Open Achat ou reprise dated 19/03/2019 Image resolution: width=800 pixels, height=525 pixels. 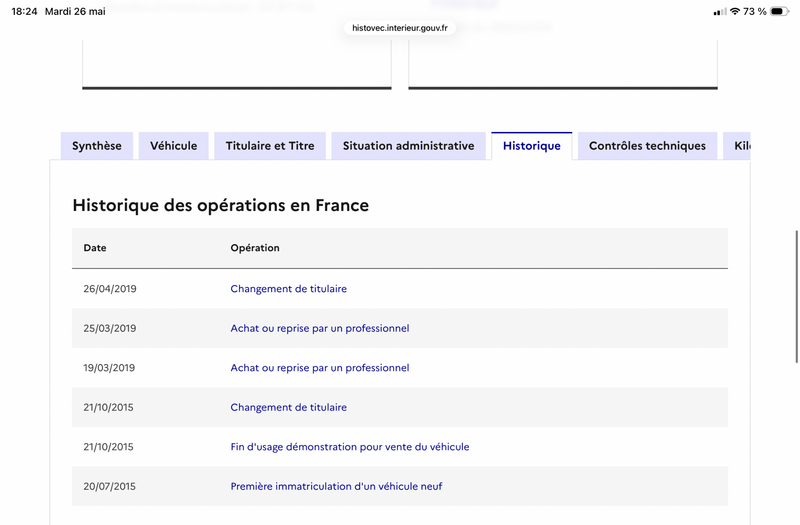pos(320,368)
